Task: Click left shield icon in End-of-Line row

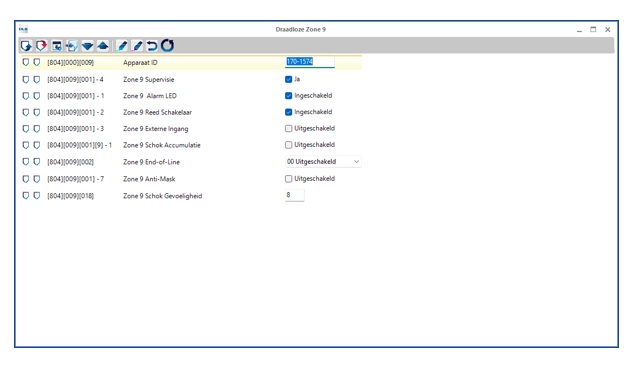Action: tap(25, 162)
